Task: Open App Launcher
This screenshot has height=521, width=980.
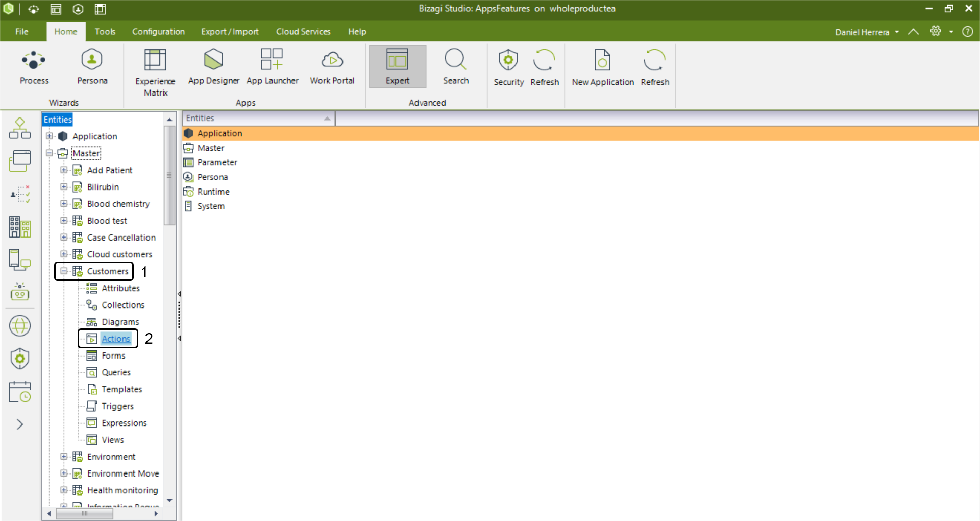Action: (272, 67)
